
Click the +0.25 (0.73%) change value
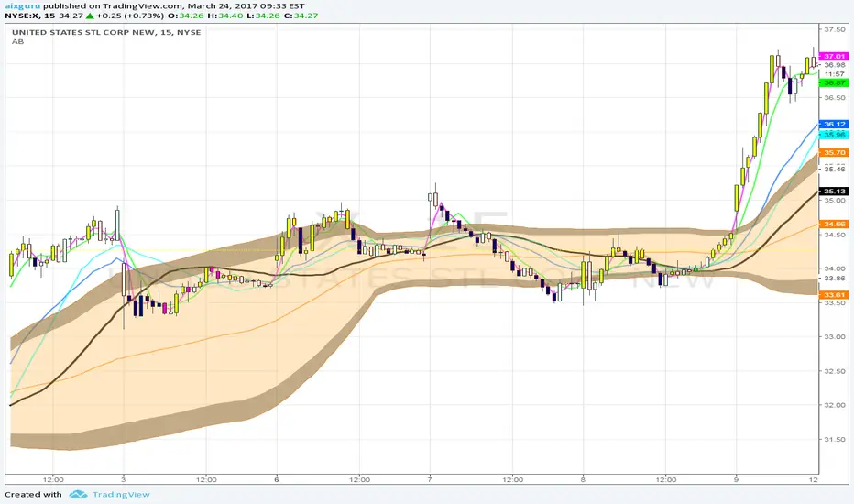129,16
